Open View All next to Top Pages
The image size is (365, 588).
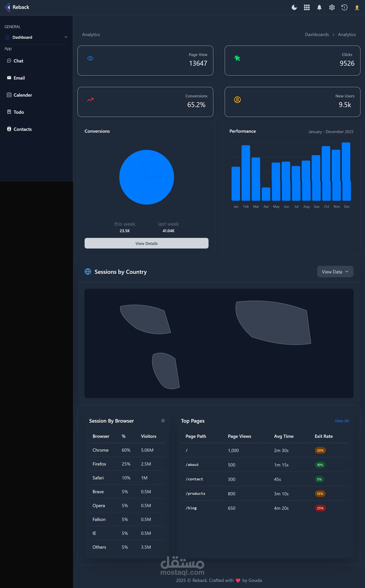coord(342,421)
